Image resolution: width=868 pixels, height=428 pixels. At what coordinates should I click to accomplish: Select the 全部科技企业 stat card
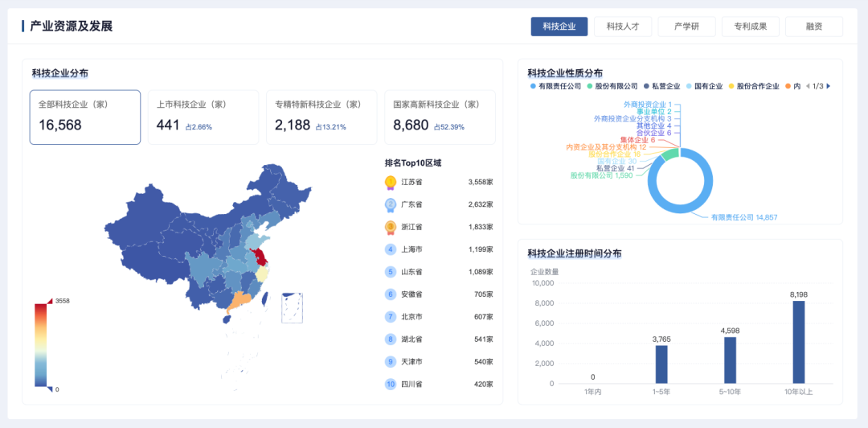(85, 117)
